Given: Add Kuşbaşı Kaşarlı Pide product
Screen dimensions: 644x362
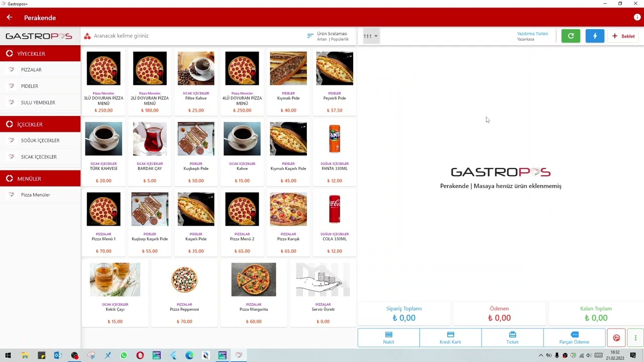Looking at the screenshot, I should tap(150, 223).
